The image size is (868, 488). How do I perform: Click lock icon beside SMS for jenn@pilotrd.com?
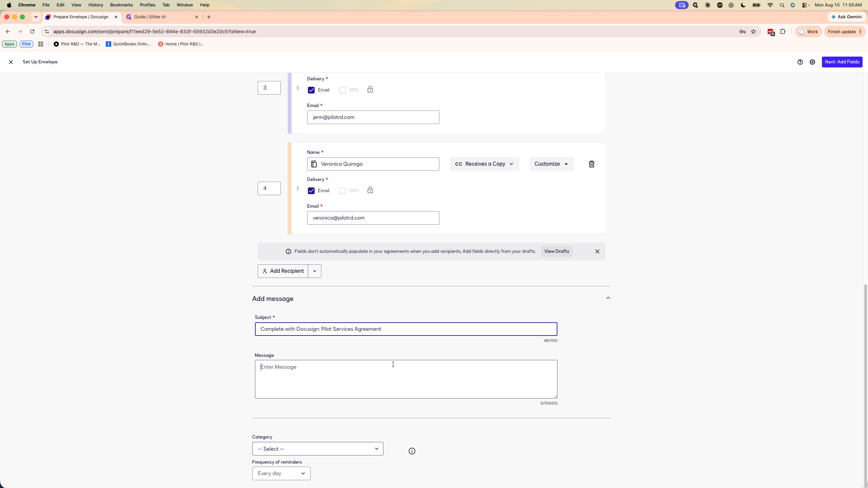(370, 89)
